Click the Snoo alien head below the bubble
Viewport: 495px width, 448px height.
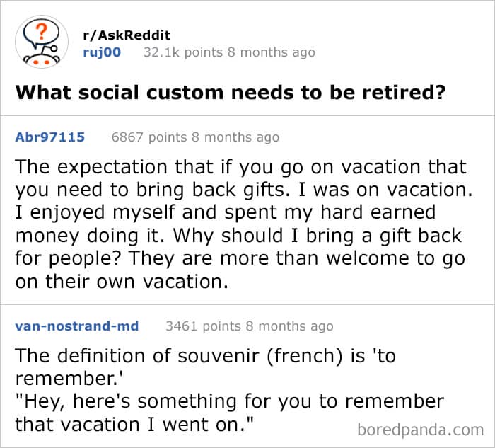(42, 57)
